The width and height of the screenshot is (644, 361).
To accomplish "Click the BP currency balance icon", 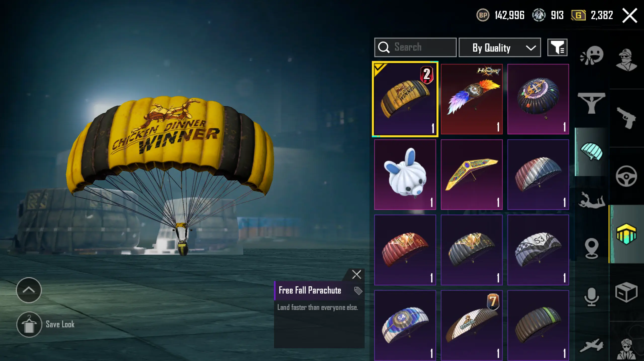I will pyautogui.click(x=483, y=15).
